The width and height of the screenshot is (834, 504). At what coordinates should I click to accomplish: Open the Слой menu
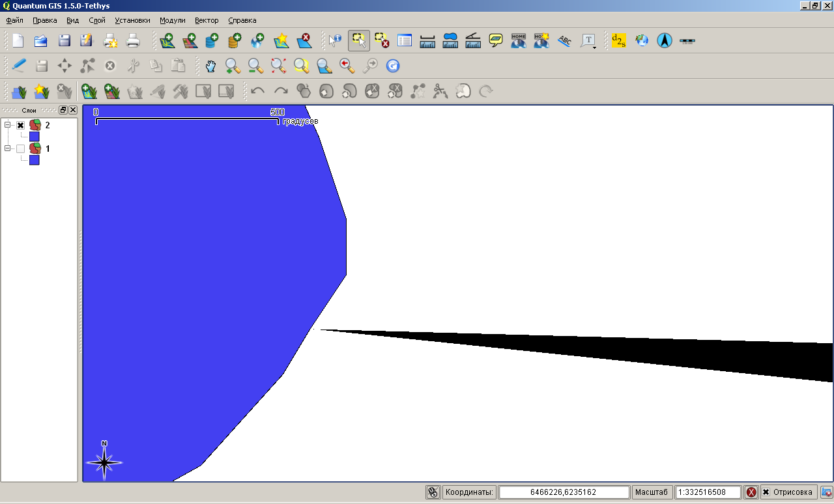tap(97, 20)
